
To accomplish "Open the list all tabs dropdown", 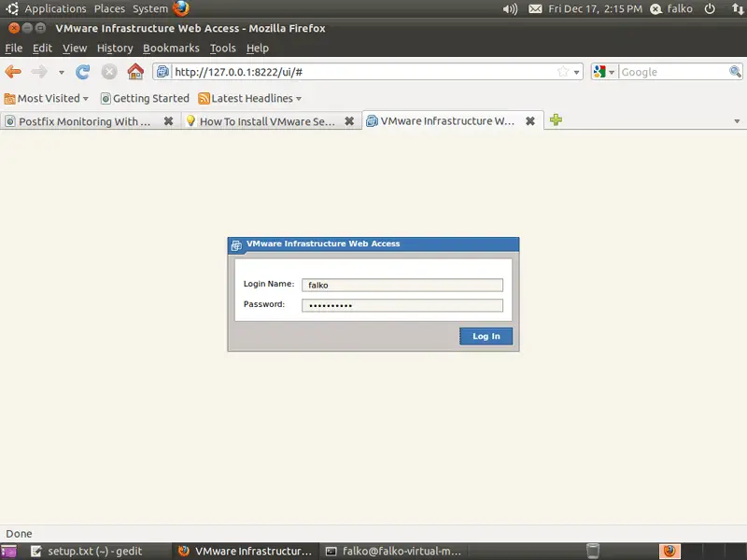I will point(737,121).
